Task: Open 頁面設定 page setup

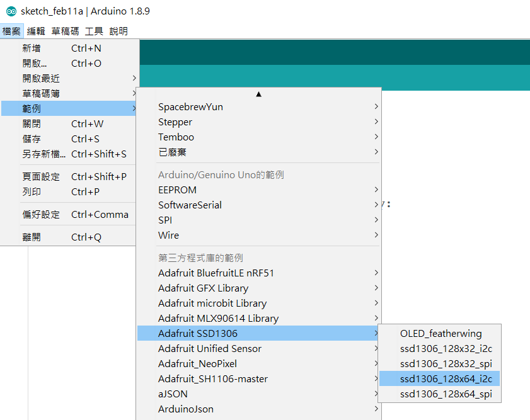Action: tap(69, 176)
